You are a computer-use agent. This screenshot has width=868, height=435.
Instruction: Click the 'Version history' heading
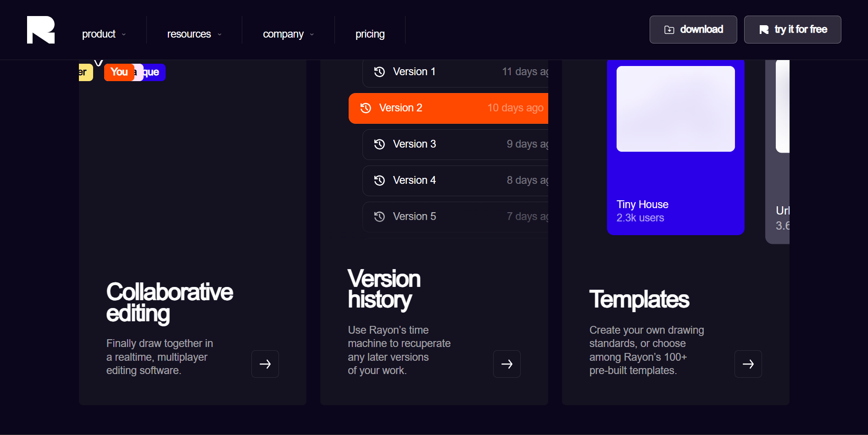coord(384,289)
